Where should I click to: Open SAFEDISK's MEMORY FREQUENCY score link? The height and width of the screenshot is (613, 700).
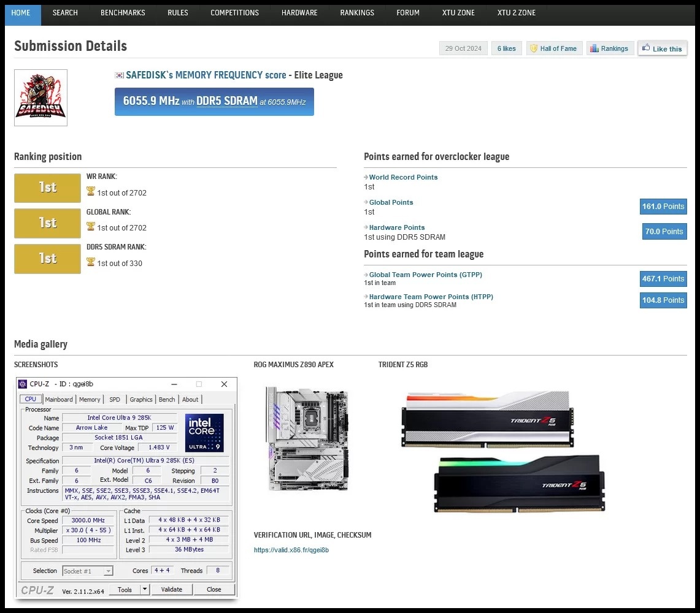tap(206, 75)
